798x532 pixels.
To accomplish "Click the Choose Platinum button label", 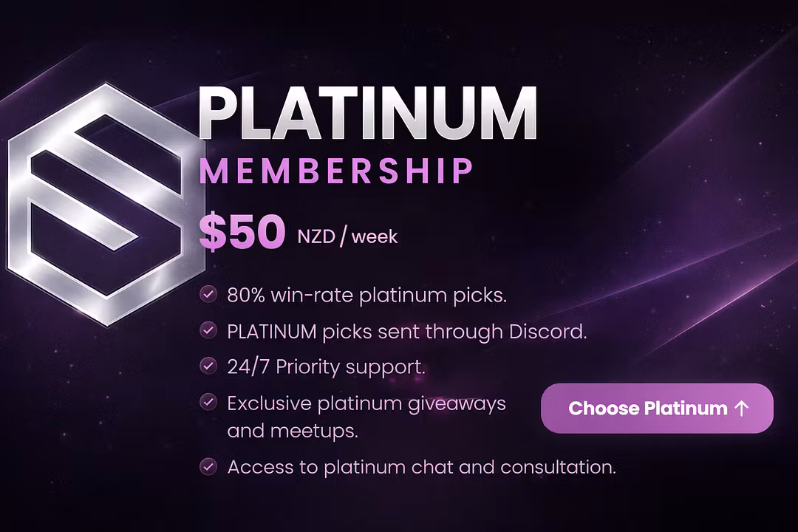I will coord(647,408).
